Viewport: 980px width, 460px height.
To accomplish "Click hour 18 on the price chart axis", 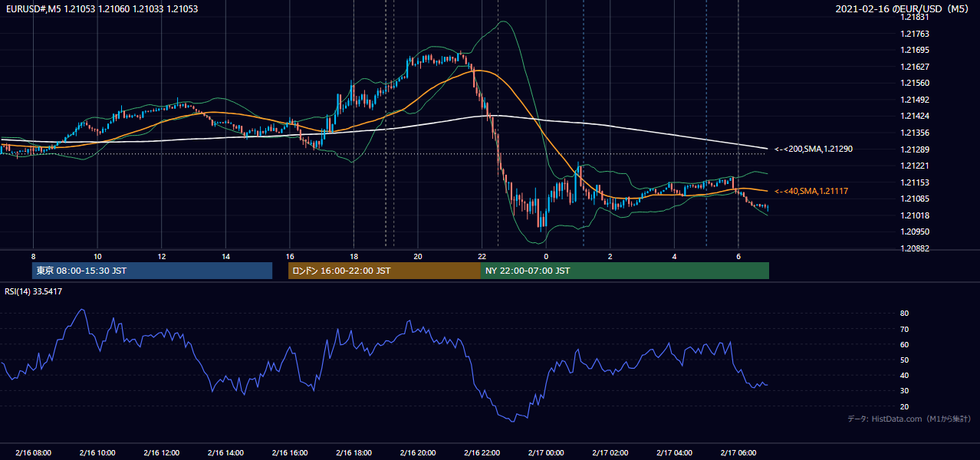I will click(354, 256).
